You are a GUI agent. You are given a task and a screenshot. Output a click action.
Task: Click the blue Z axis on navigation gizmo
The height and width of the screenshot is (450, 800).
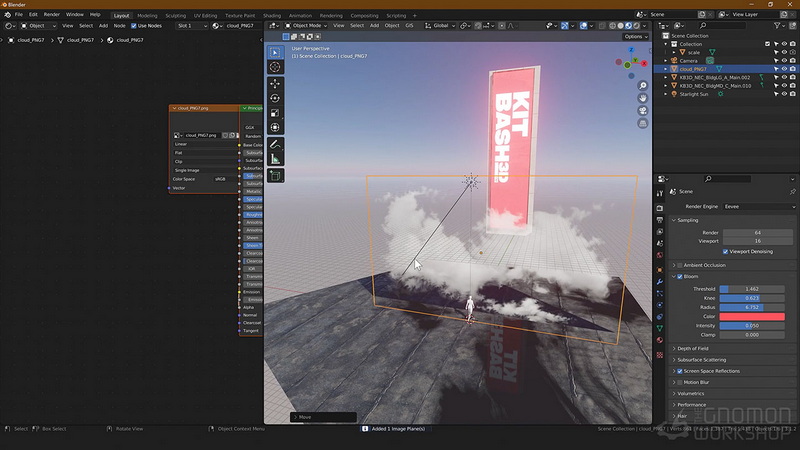pos(631,50)
